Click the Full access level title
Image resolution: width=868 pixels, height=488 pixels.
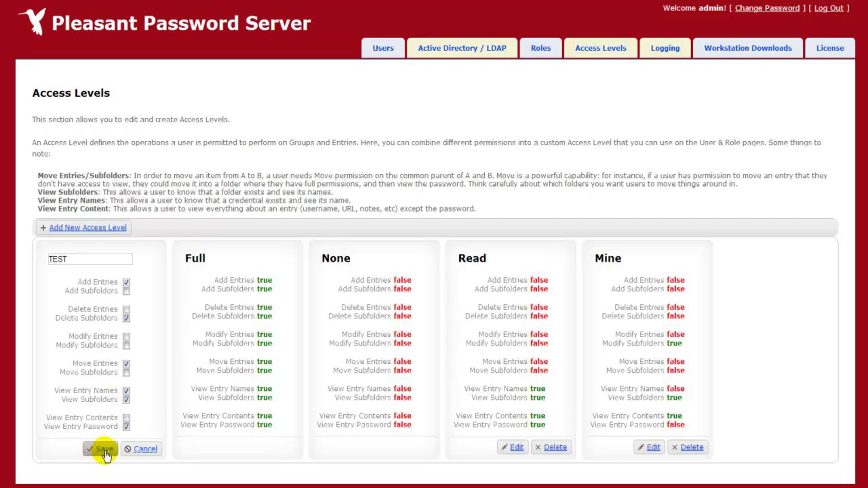pos(195,258)
